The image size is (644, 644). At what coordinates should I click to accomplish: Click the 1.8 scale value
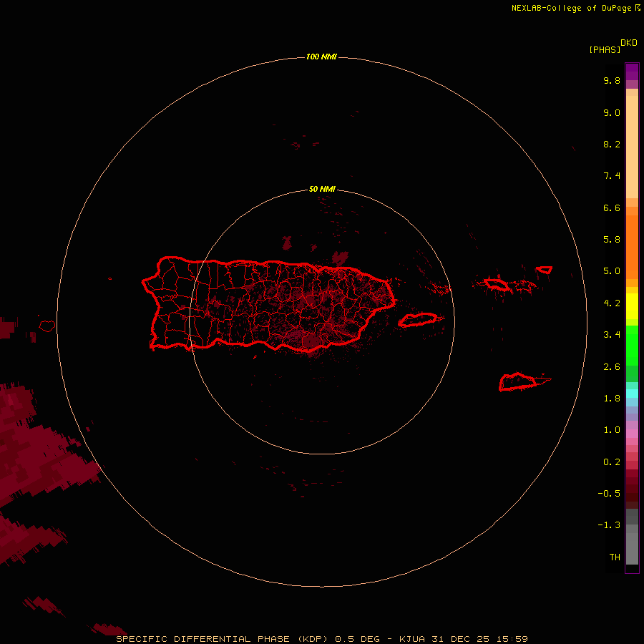[x=612, y=399]
